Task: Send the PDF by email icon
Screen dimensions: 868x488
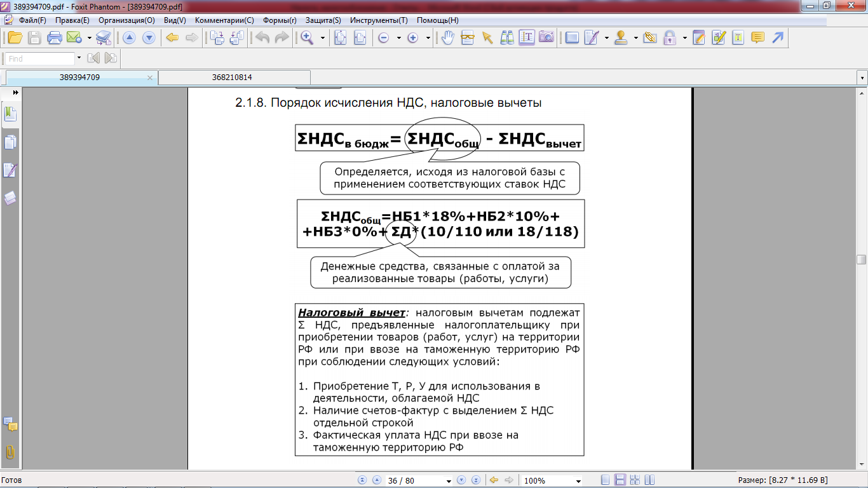Action: click(74, 37)
